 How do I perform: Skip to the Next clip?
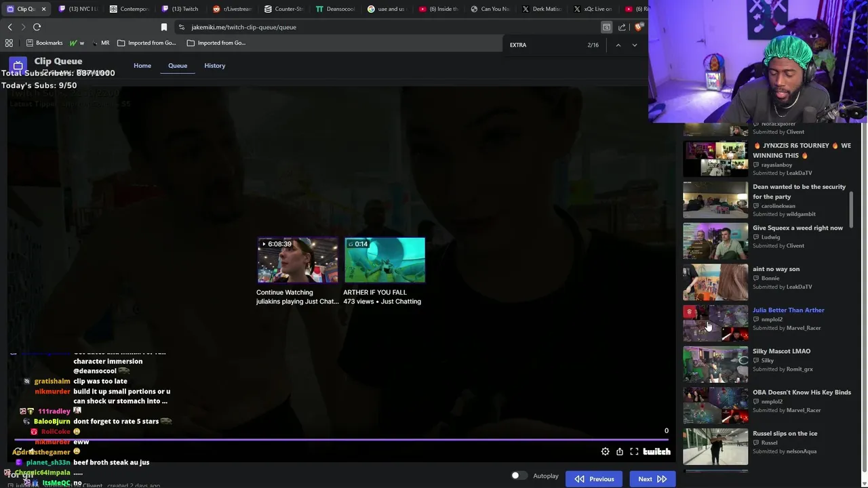[x=652, y=479]
